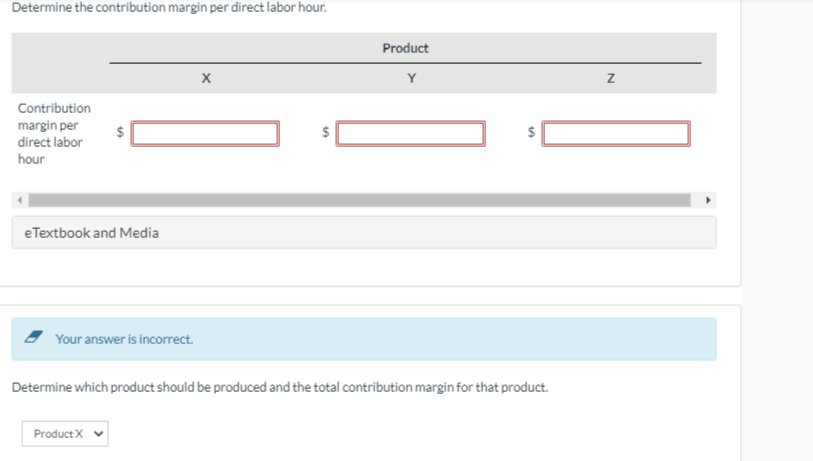
Task: Click the 'Product' table header
Action: click(x=405, y=48)
